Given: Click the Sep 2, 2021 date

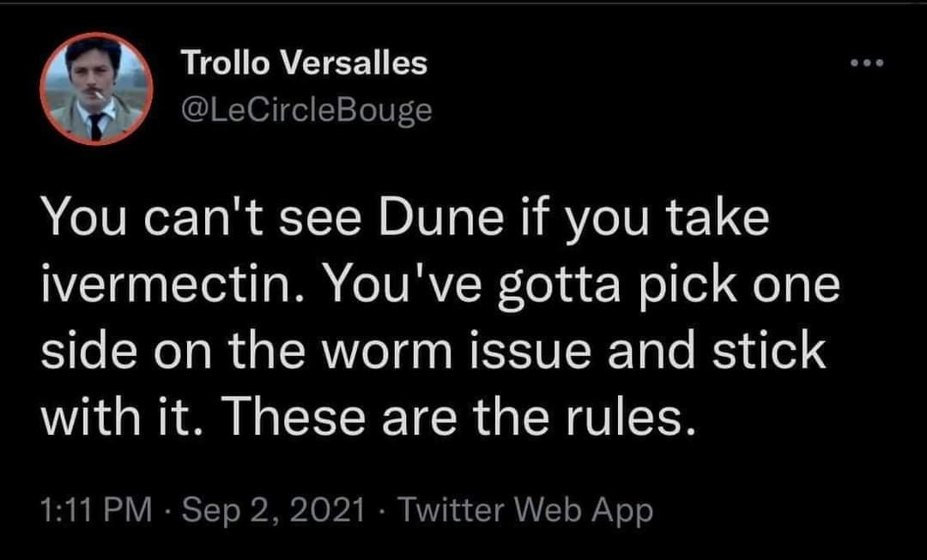Looking at the screenshot, I should pyautogui.click(x=271, y=510).
